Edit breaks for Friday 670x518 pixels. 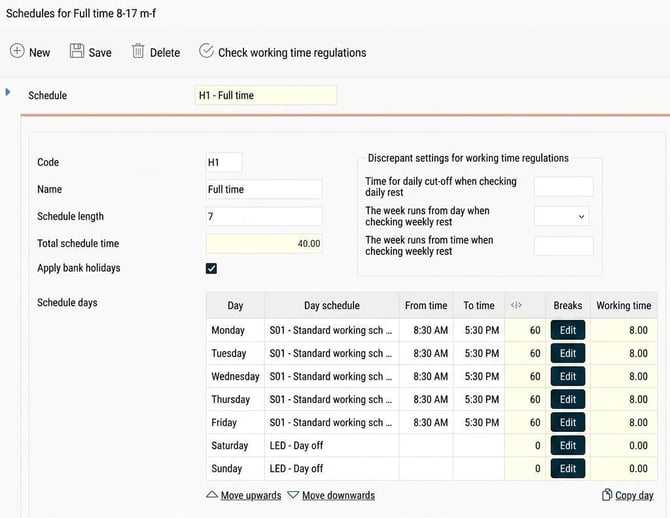568,422
